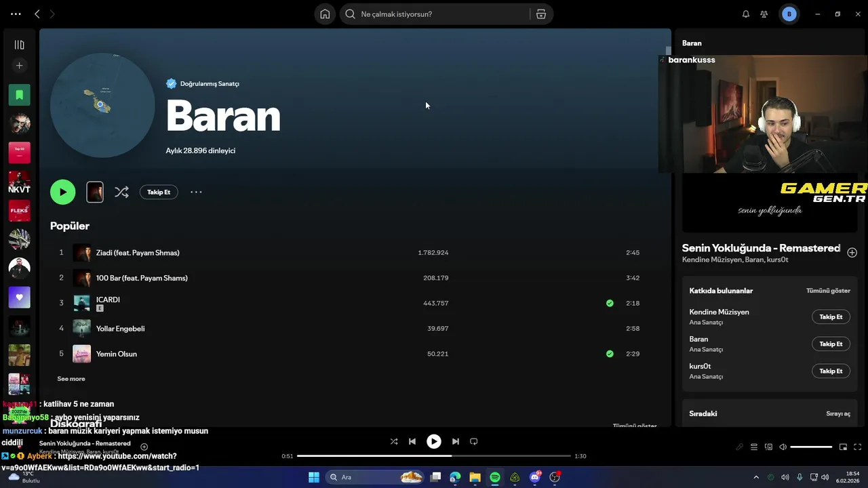Mute with the speaker icon in player
The width and height of the screenshot is (868, 488).
783,447
